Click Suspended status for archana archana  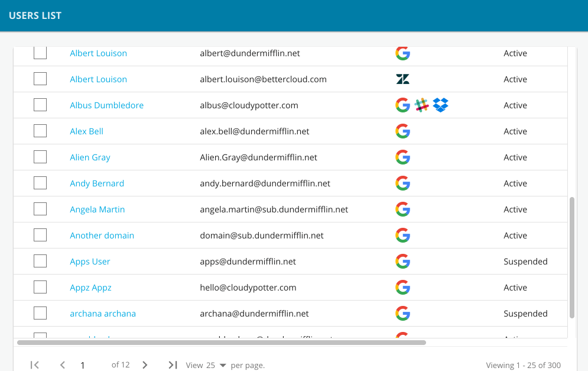[525, 314]
